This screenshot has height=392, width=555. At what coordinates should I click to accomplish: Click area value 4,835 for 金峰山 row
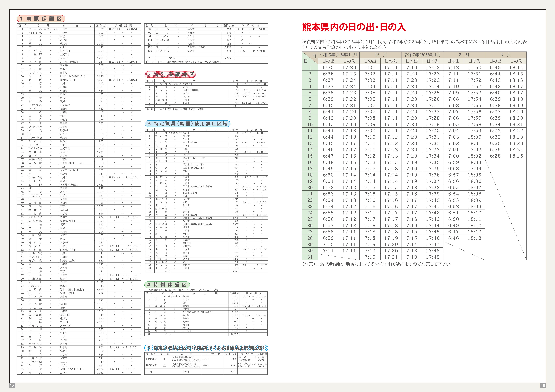click(x=100, y=290)
